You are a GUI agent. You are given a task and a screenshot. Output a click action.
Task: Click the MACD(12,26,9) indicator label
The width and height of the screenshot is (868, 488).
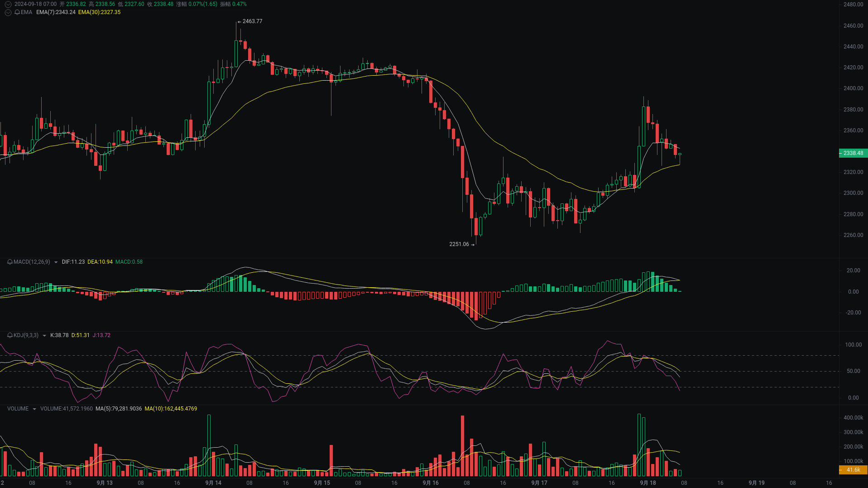[32, 262]
